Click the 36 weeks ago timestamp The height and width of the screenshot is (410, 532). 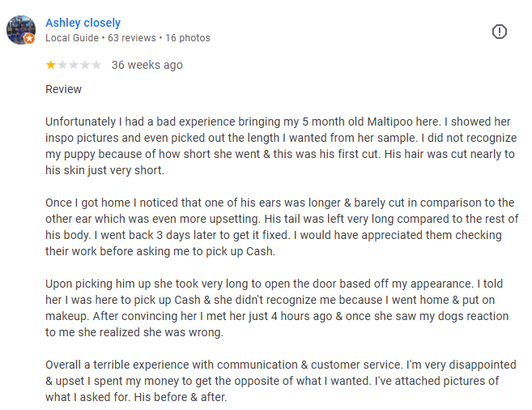[147, 65]
